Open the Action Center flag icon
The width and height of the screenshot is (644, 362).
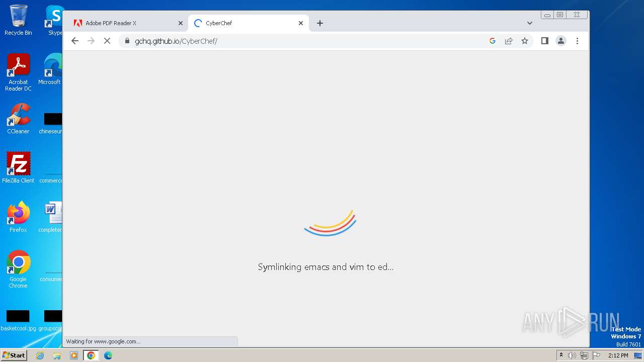coord(596,355)
